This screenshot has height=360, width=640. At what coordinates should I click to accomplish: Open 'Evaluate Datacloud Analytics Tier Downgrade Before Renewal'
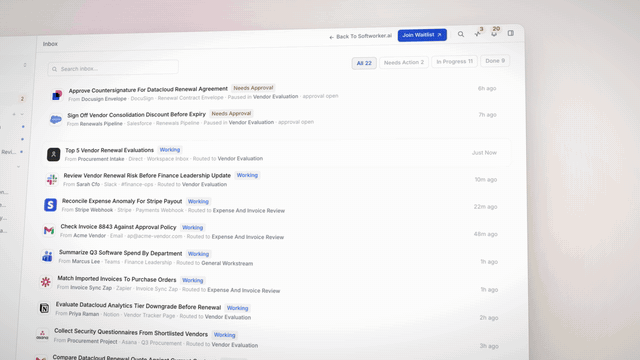pos(138,306)
